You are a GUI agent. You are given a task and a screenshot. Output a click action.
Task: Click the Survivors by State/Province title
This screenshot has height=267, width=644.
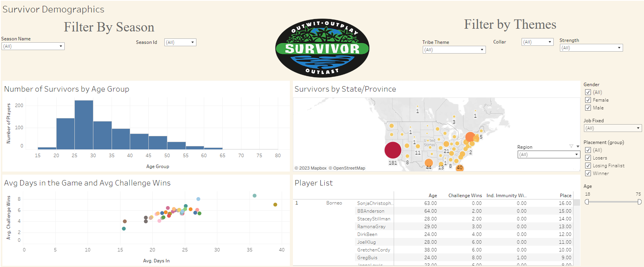click(345, 89)
